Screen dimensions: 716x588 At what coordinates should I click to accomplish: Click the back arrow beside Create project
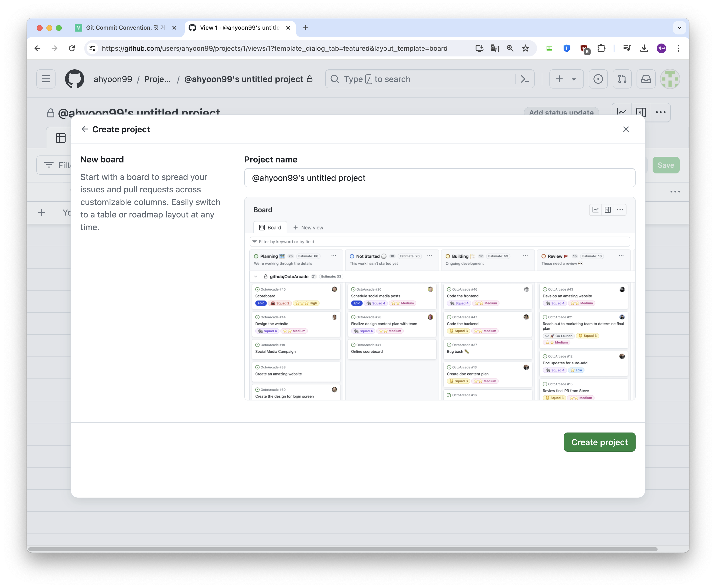point(85,129)
